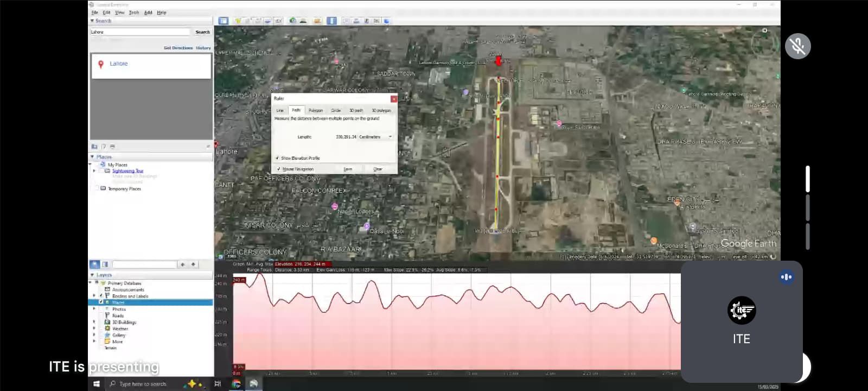Open the Centimeters unit dropdown

click(375, 137)
